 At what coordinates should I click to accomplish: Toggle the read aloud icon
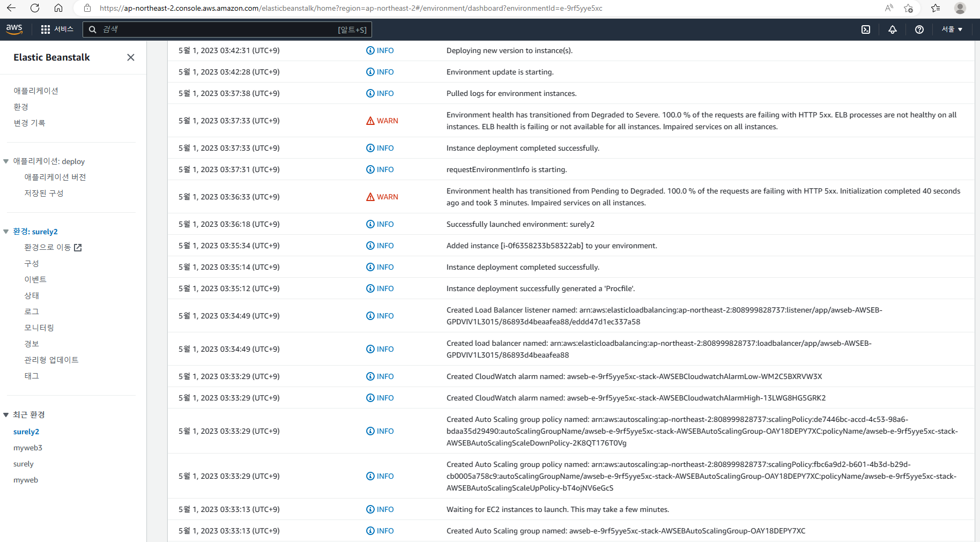889,8
